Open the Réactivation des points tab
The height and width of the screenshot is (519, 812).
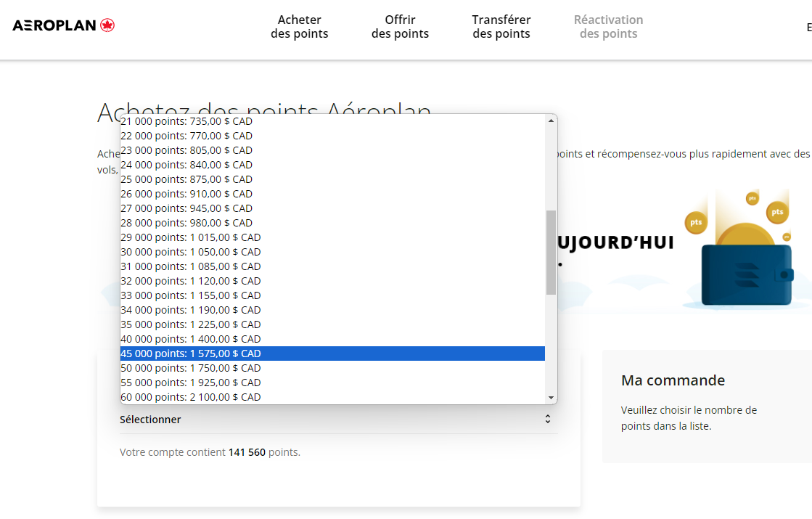click(609, 27)
